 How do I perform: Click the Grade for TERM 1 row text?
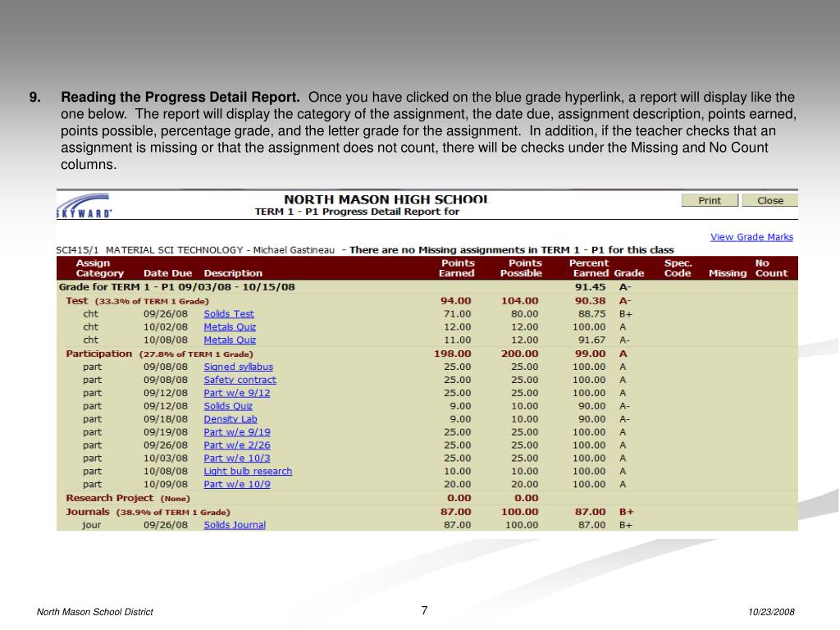(177, 287)
